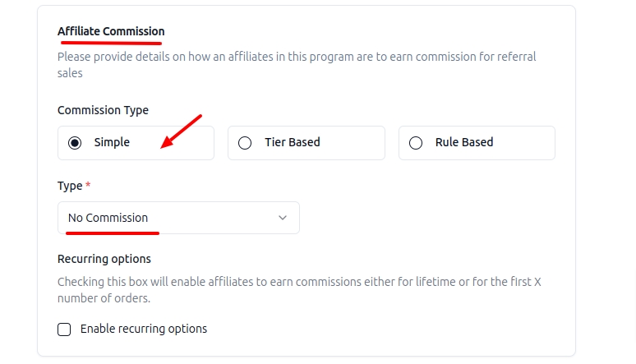Click the Affiliate Commission section heading
The height and width of the screenshot is (364, 636).
(111, 31)
